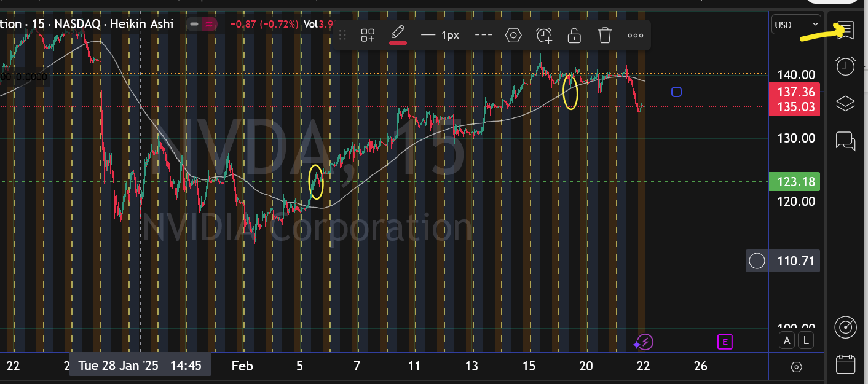Open the drawing templates grid-plus menu
868x384 pixels.
tap(368, 35)
